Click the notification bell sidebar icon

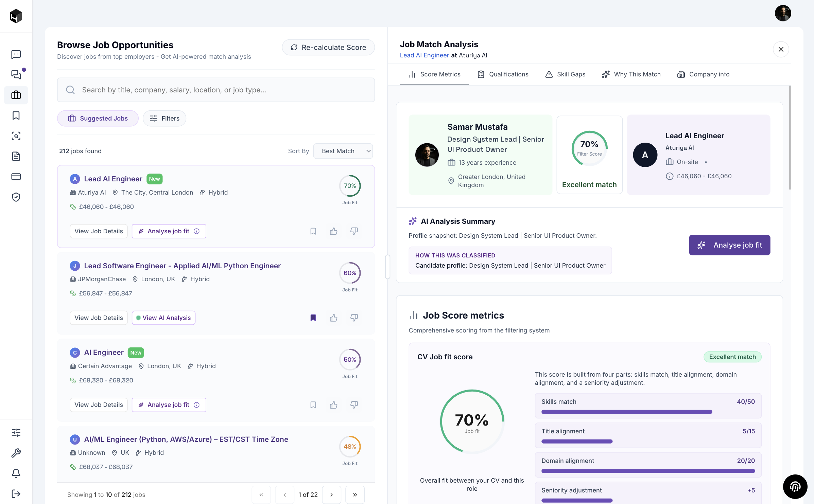16,473
